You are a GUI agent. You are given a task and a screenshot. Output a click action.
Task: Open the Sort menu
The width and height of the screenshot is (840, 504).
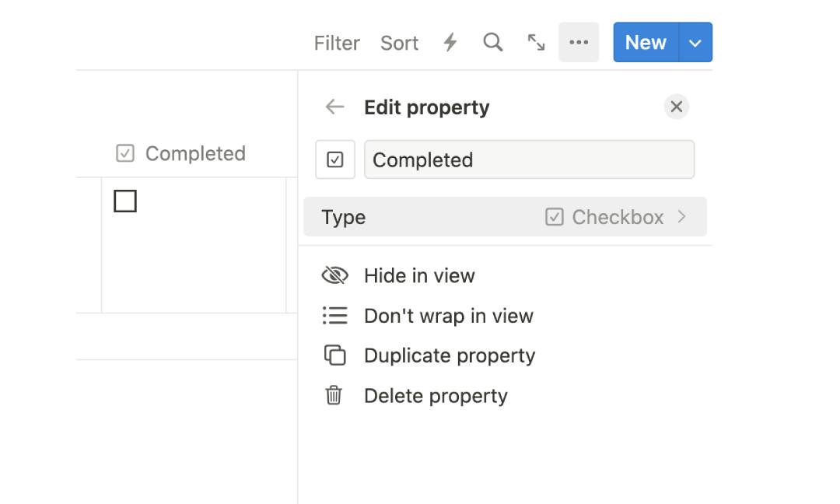[x=399, y=43]
